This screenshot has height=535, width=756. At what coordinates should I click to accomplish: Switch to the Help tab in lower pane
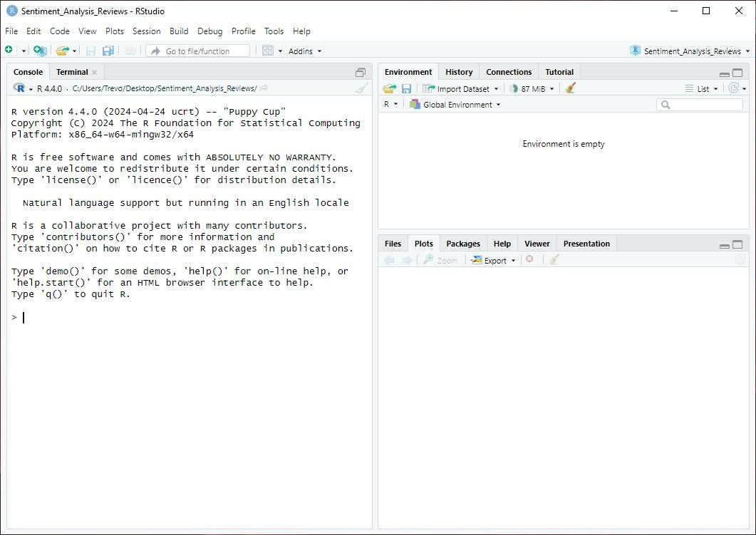[502, 244]
